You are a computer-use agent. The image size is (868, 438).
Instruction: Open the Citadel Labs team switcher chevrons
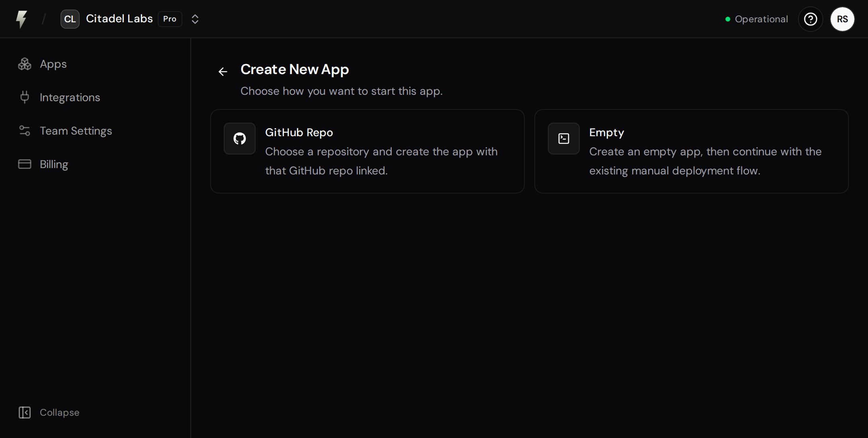point(195,19)
